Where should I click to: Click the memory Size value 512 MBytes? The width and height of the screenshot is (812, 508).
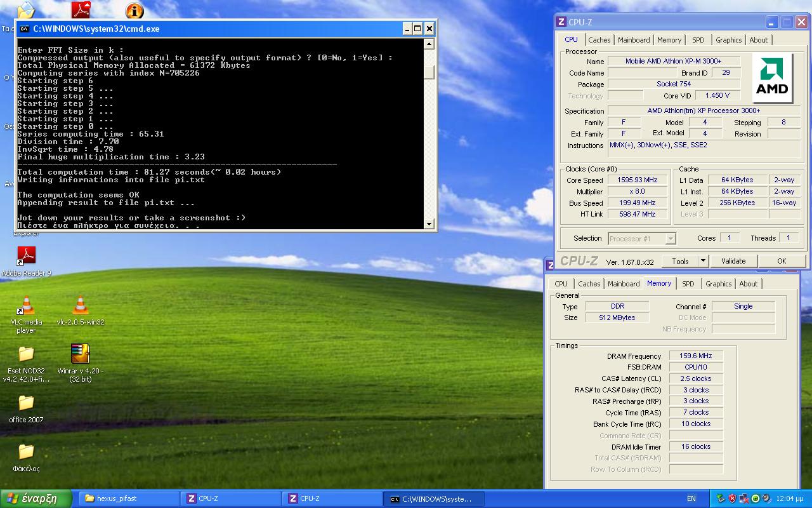(617, 317)
